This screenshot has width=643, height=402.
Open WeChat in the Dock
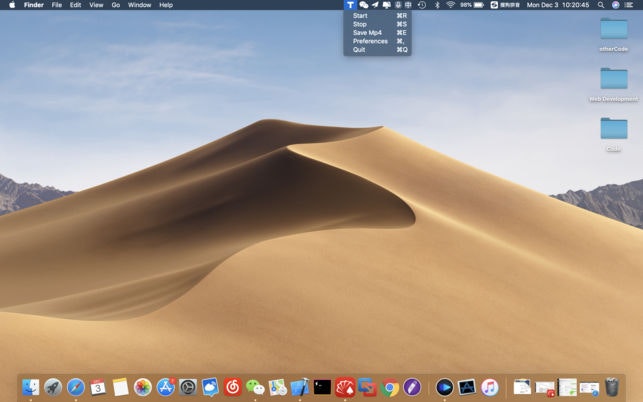pyautogui.click(x=255, y=387)
